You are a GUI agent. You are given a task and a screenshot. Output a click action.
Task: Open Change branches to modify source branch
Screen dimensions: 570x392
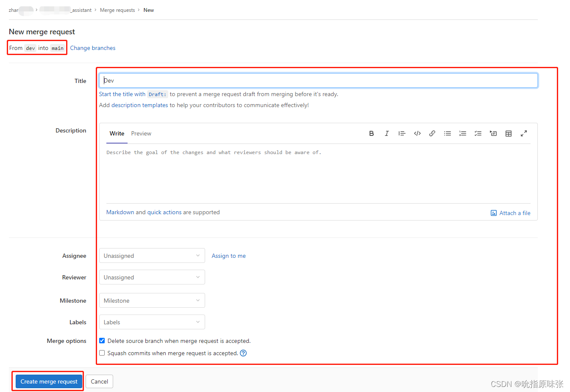[x=93, y=48]
